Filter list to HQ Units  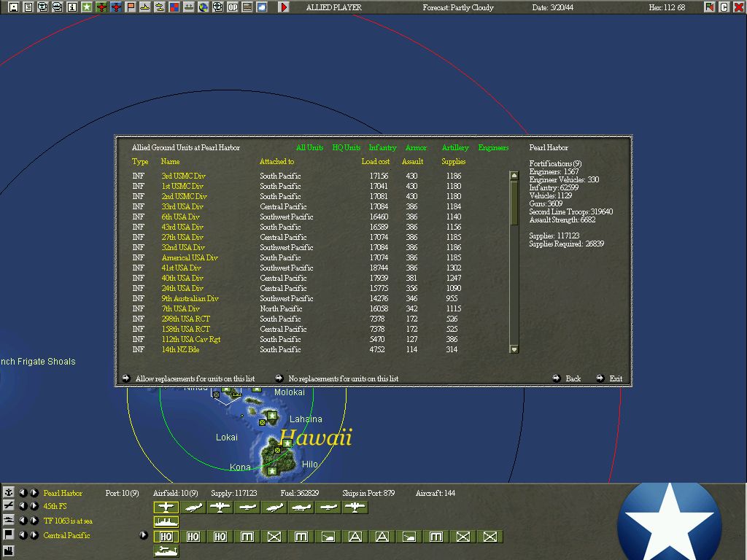347,147
